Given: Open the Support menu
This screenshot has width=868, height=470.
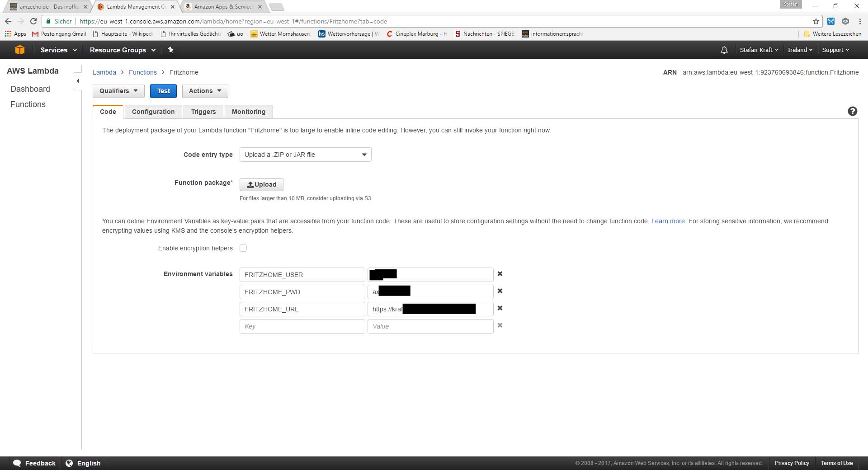Looking at the screenshot, I should (x=835, y=50).
